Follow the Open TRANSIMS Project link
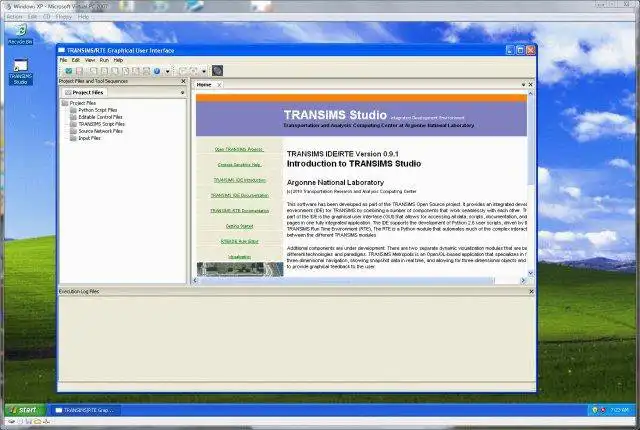Viewport: 640px width, 430px height. (x=239, y=149)
